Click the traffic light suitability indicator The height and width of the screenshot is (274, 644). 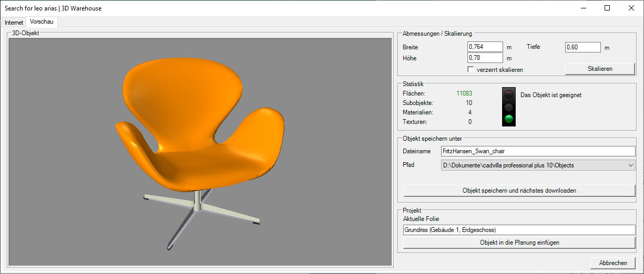pos(508,107)
